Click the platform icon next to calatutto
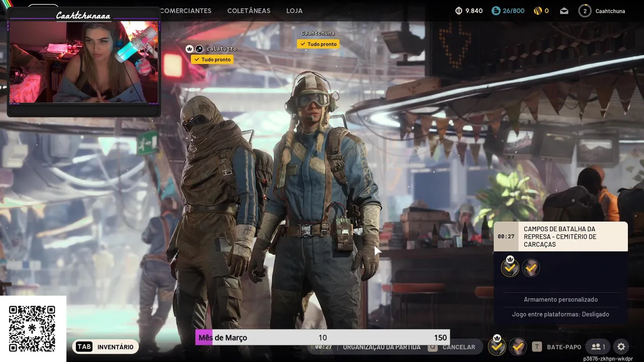Image resolution: width=644 pixels, height=362 pixels. 199,49
